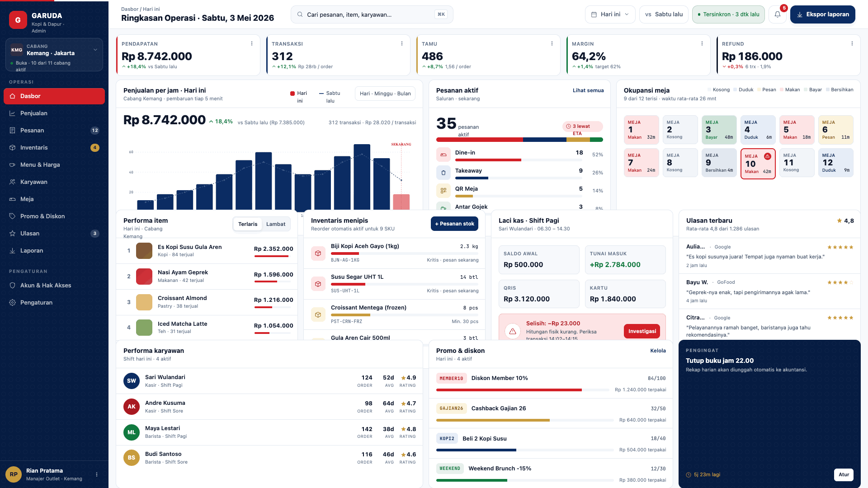Select the Terlaris toggle
This screenshot has width=868, height=488.
pyautogui.click(x=248, y=224)
